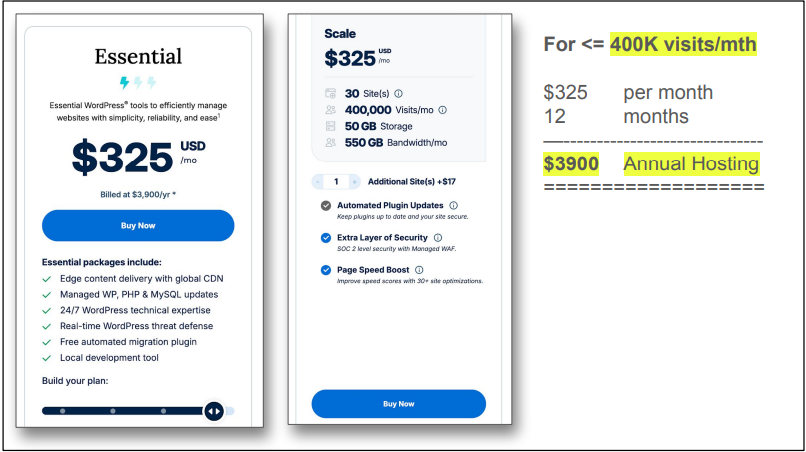Uncheck the Extra Layer of Security option
806x452 pixels.
326,238
